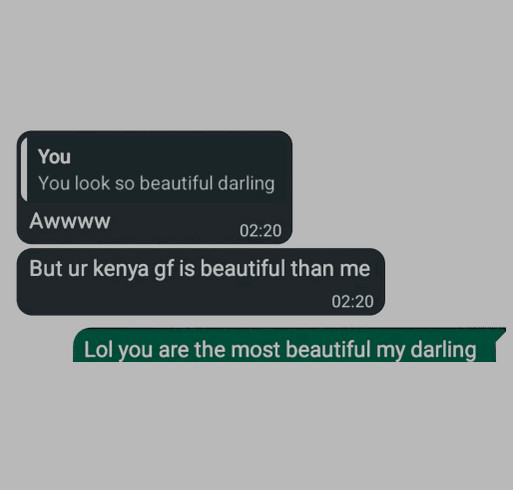
Task: Click the "You" sender name in quote
Action: [54, 157]
